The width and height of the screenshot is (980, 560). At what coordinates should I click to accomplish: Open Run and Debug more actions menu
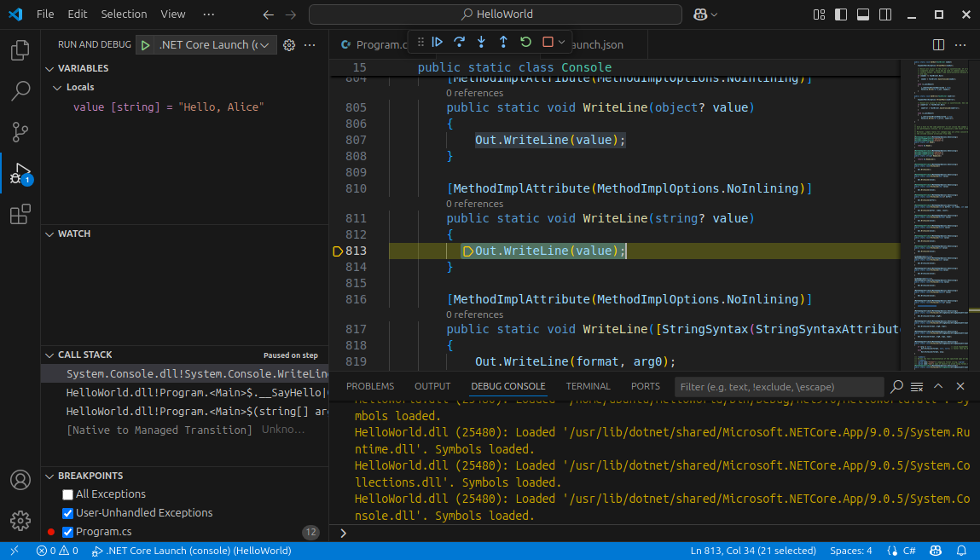[x=310, y=45]
